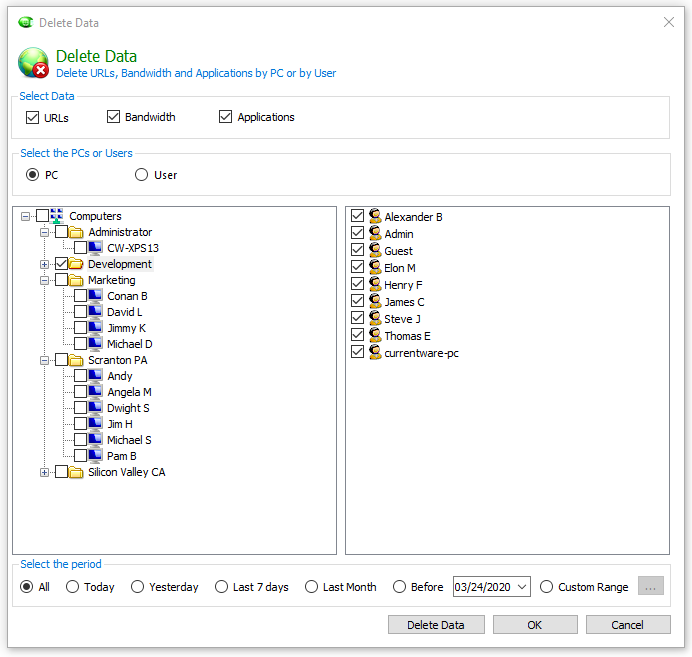Screen dimensions: 692x657
Task: Click the Alexander B user name
Action: click(413, 217)
